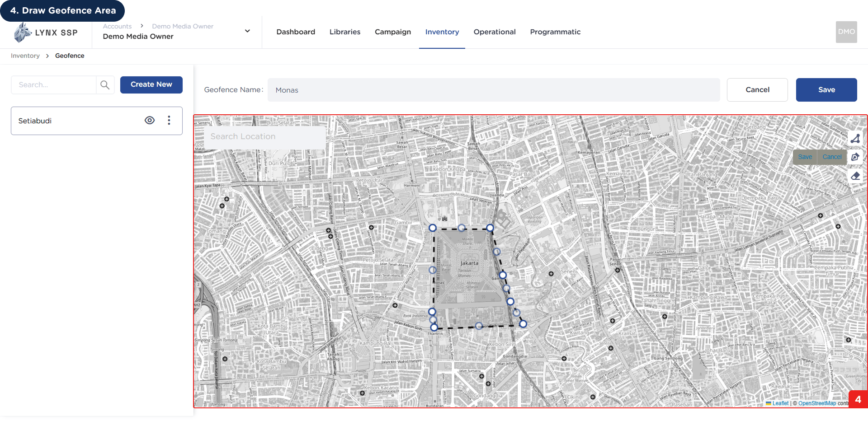Choose the eraser delete tool on map
Screen dimensions: 868x444
(x=855, y=176)
